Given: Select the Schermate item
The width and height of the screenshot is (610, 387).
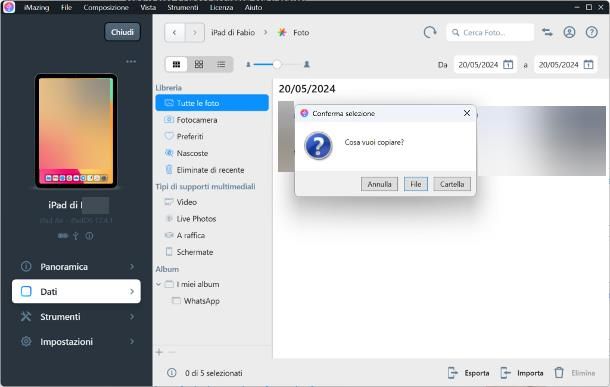Looking at the screenshot, I should (x=212, y=252).
